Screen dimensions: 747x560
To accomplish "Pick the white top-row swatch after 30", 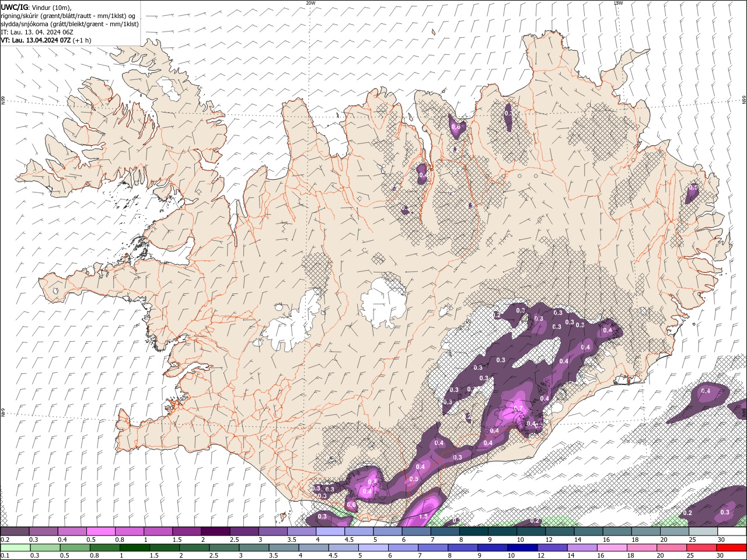I will (x=732, y=531).
